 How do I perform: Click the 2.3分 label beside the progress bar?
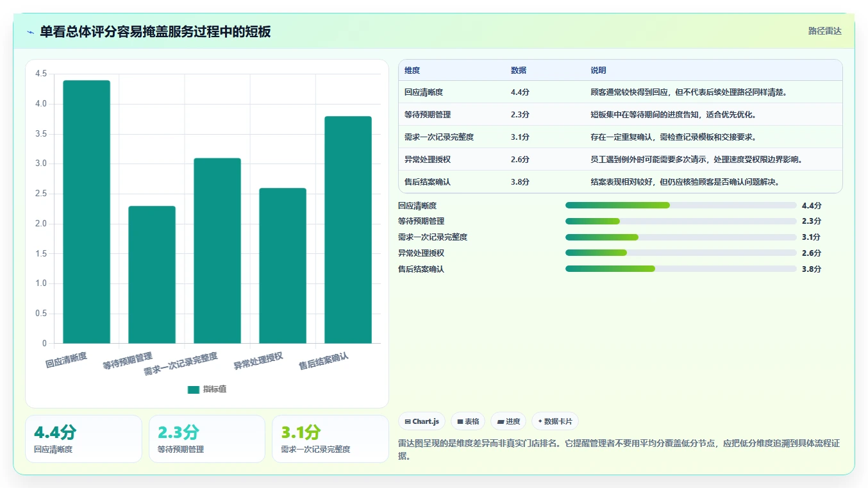[x=812, y=221]
